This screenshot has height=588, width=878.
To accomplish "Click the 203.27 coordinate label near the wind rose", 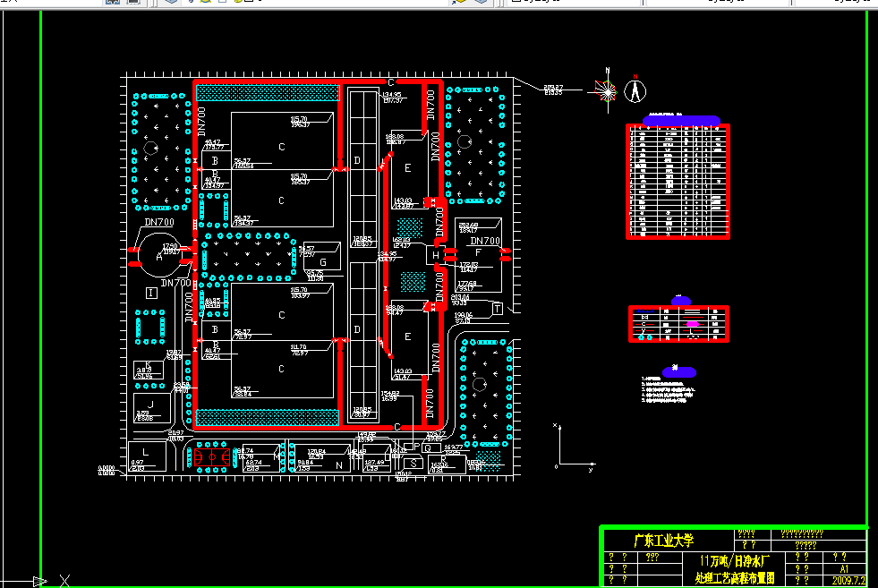I will point(553,89).
